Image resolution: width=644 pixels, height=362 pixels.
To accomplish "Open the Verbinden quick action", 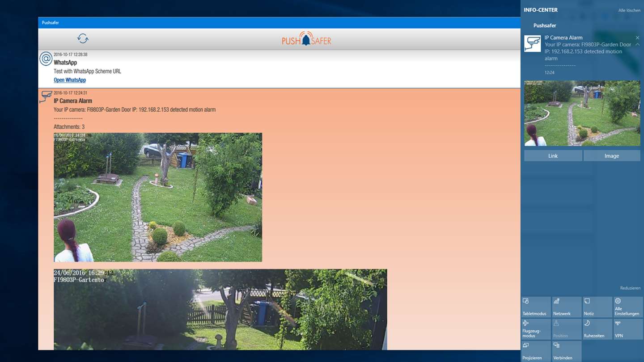I will [567, 351].
